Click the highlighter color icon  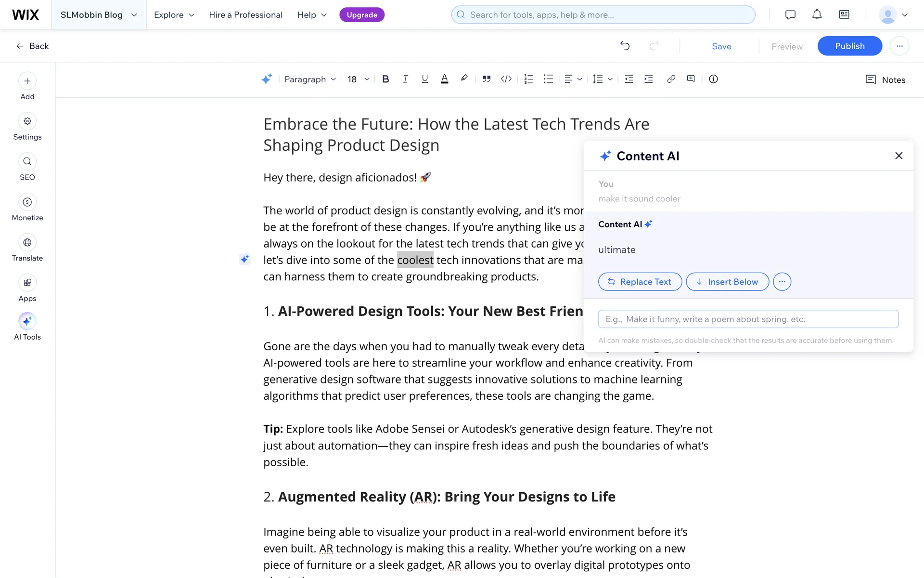464,79
